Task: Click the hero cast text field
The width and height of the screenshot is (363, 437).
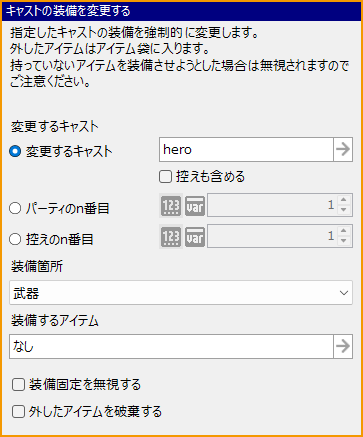Action: tap(246, 150)
